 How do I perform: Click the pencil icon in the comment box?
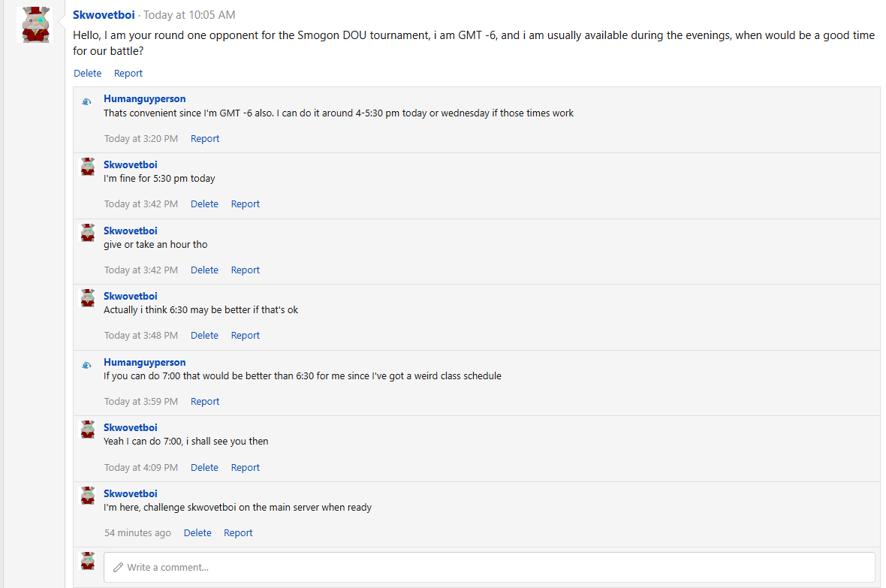coord(118,568)
